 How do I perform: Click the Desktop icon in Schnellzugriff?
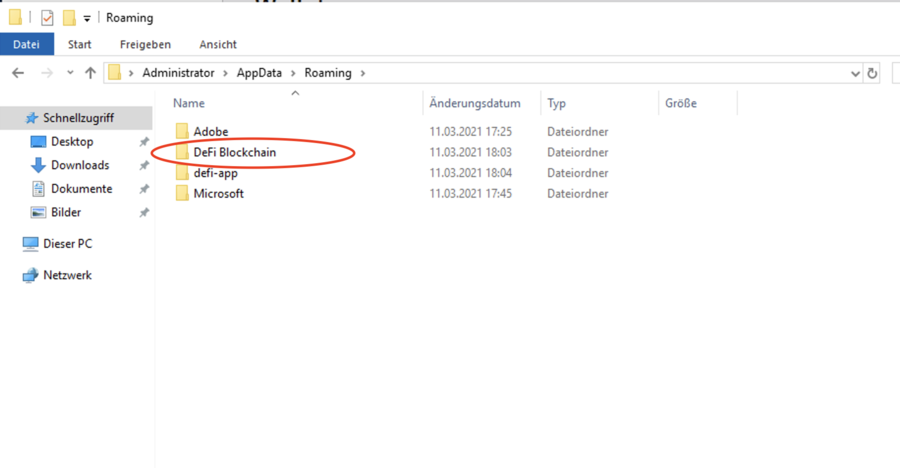[38, 142]
